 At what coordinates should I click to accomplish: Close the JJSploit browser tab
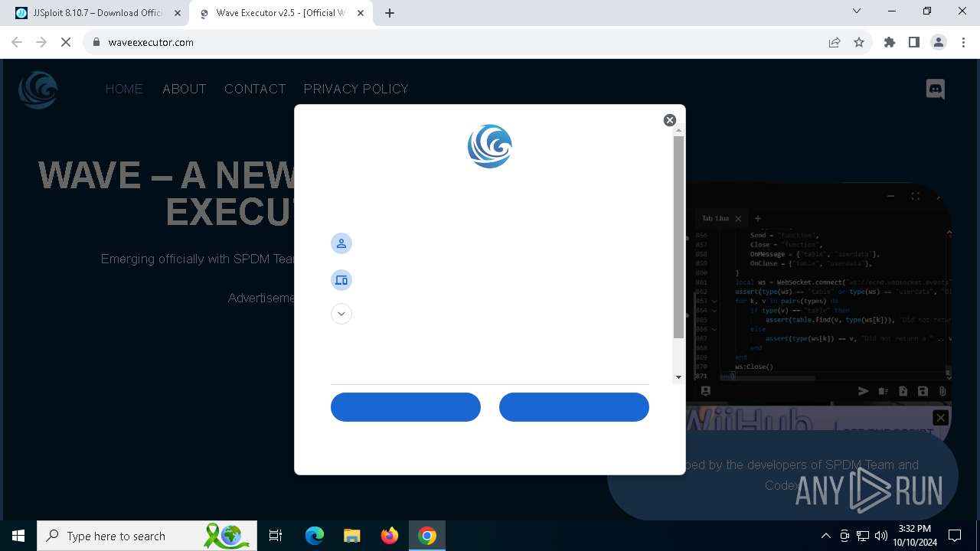click(178, 13)
